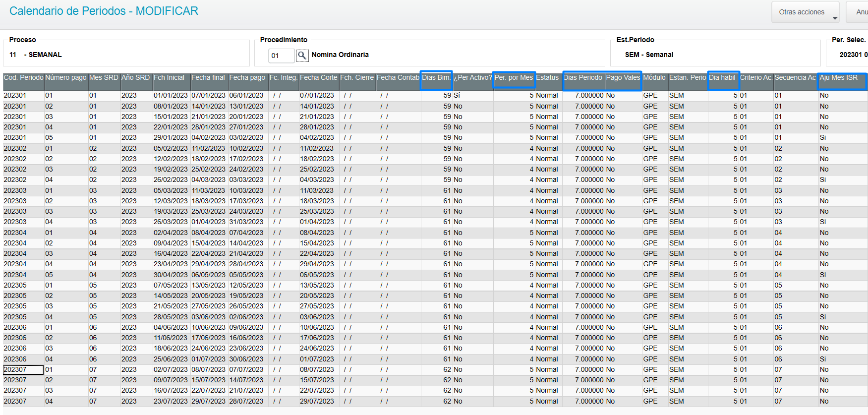
Task: Click Fch Inicial cell 01/01/2023
Action: 171,95
